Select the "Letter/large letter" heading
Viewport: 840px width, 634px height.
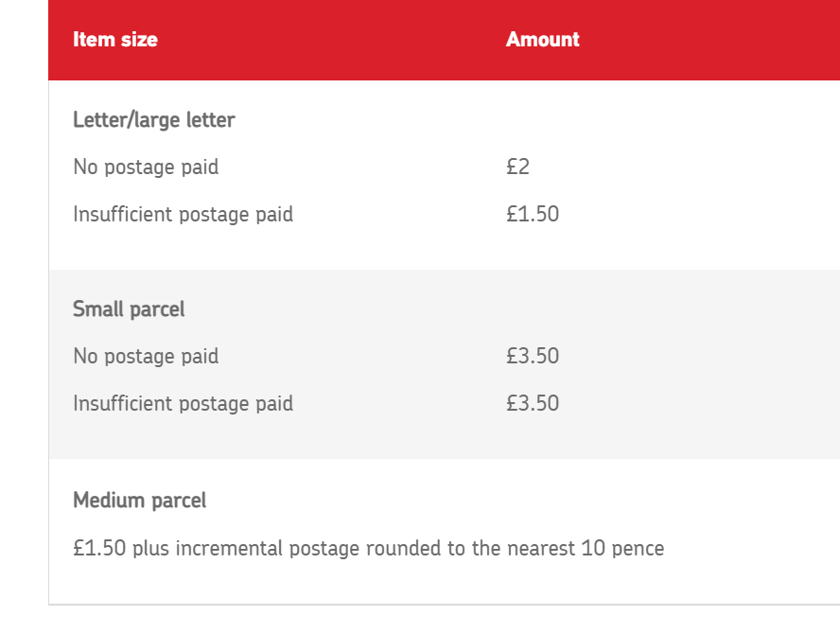[x=154, y=120]
